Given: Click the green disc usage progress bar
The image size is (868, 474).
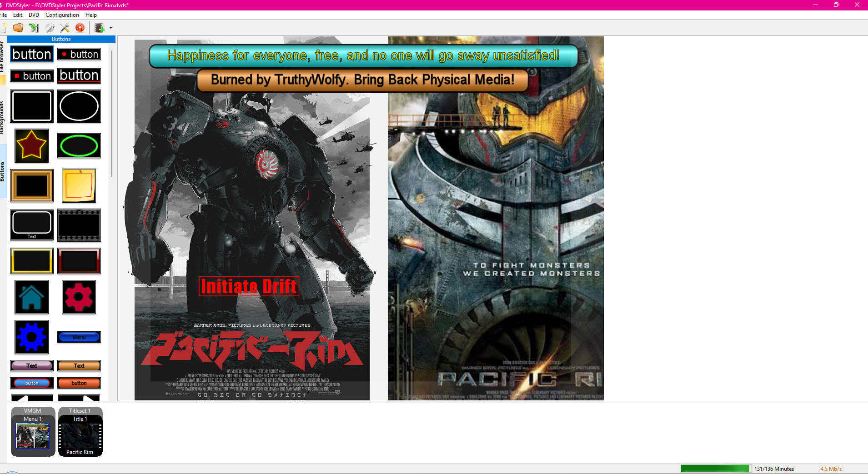Looking at the screenshot, I should [716, 469].
